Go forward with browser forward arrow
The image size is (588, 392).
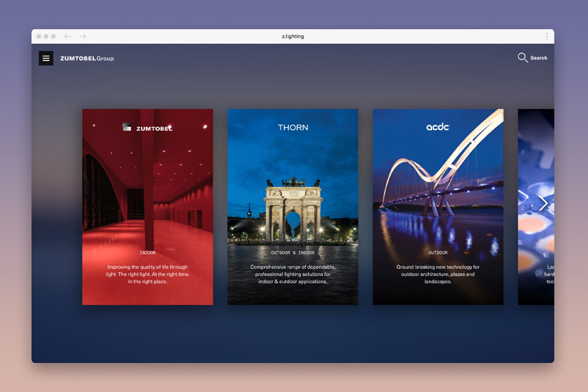(x=82, y=36)
